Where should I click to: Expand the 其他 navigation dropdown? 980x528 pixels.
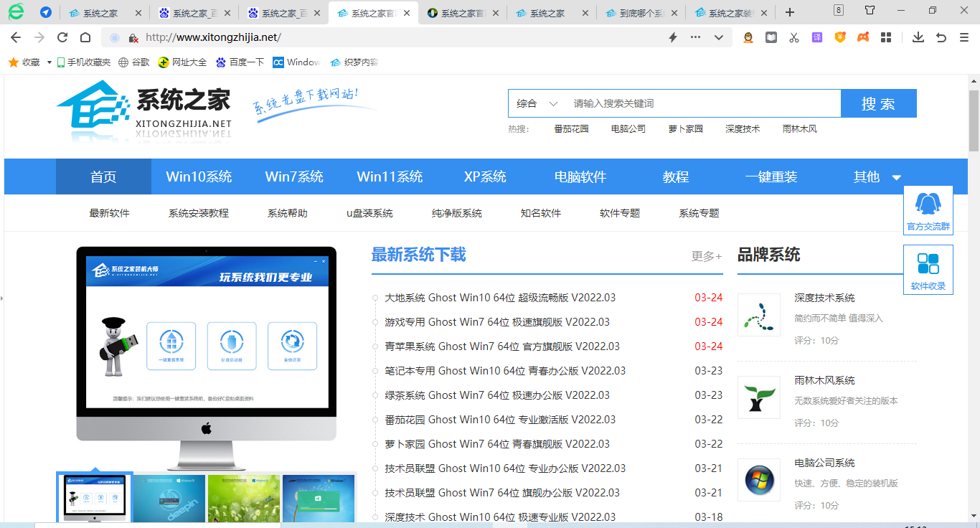(870, 176)
